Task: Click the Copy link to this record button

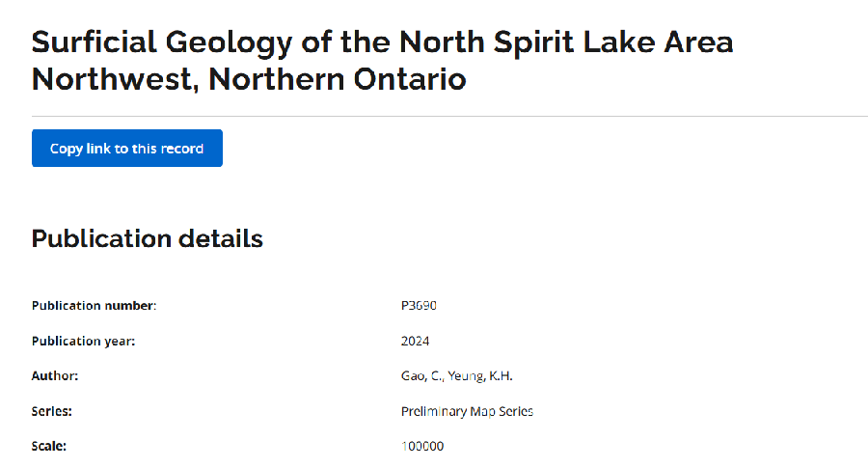Action: click(x=126, y=149)
